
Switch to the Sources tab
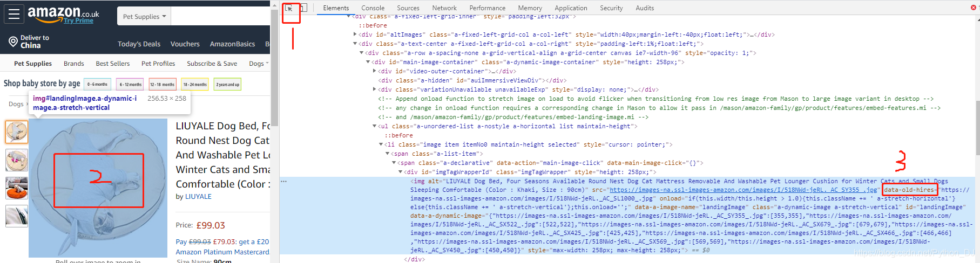(408, 8)
